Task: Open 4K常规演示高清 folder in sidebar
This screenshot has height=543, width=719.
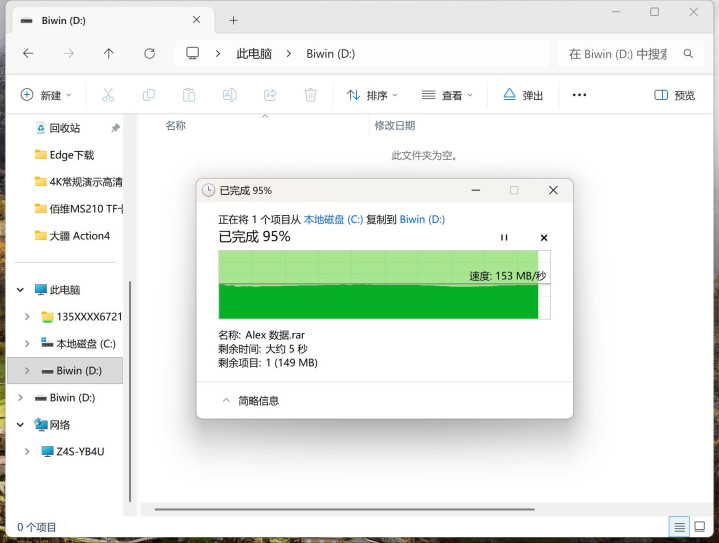Action: [x=85, y=182]
